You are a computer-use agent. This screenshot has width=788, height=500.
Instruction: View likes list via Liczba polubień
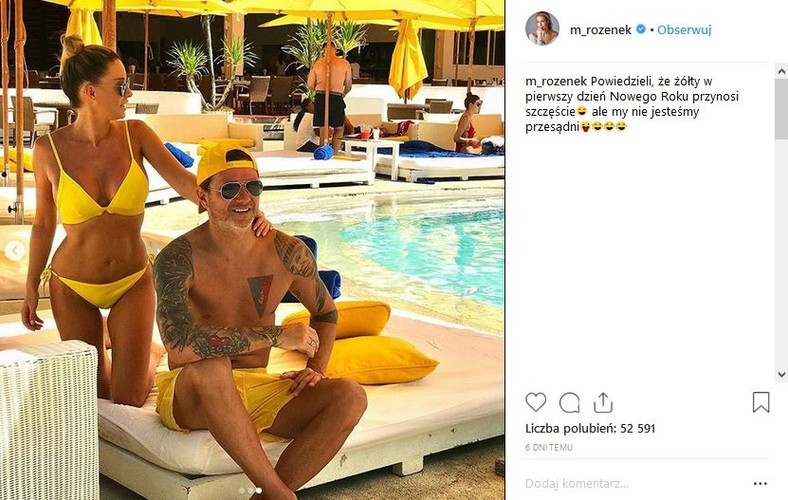(590, 429)
